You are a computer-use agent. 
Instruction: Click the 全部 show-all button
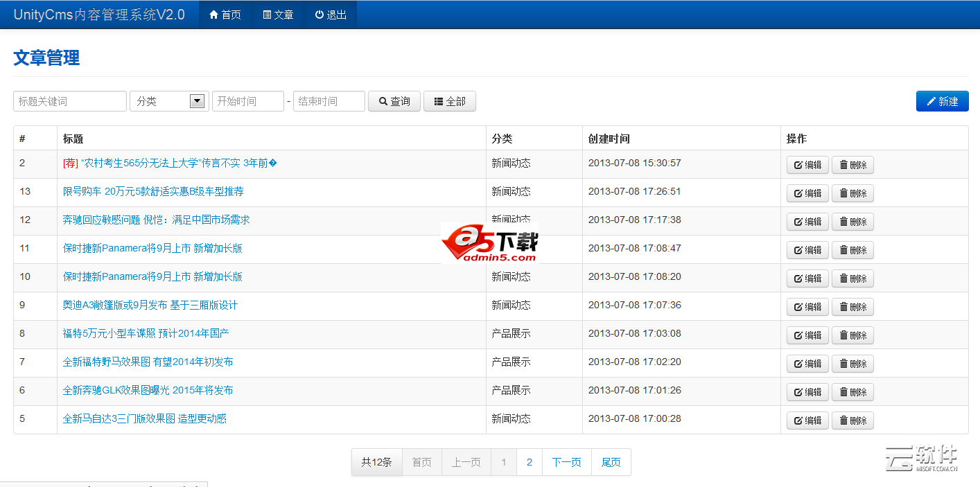(x=450, y=101)
